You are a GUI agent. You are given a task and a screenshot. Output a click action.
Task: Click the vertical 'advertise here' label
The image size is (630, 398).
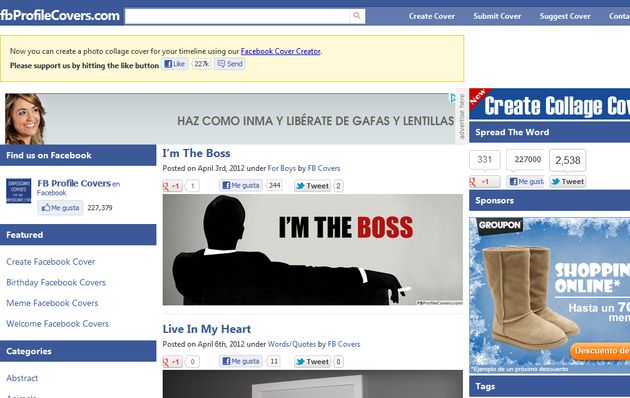(x=462, y=116)
